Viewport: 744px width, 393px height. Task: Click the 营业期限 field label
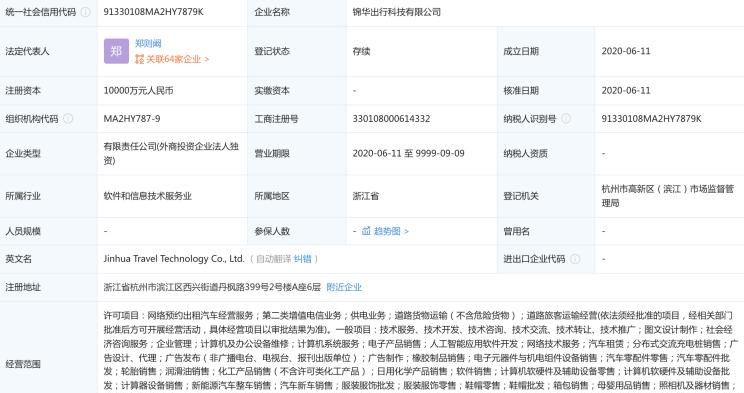[x=272, y=153]
